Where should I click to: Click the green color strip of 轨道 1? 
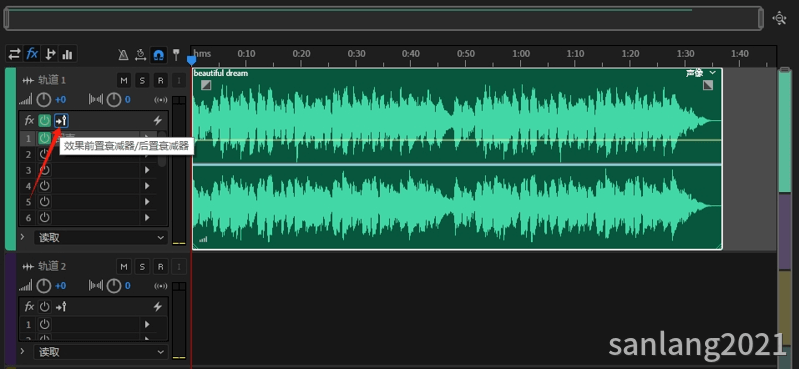(10, 159)
